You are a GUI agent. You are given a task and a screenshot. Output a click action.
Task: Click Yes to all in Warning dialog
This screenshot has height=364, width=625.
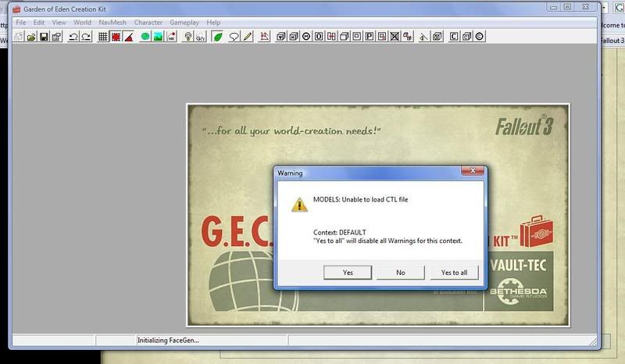[x=454, y=273]
